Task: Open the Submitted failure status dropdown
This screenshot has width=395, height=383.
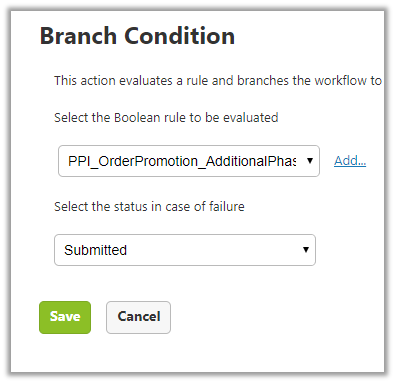Action: (x=185, y=250)
